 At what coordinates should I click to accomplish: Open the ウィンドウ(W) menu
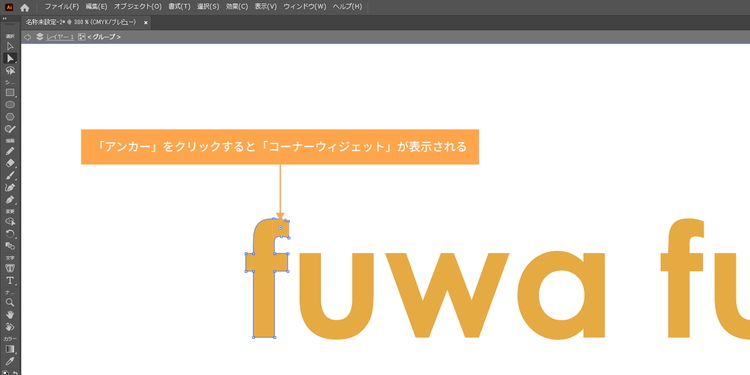tap(305, 7)
